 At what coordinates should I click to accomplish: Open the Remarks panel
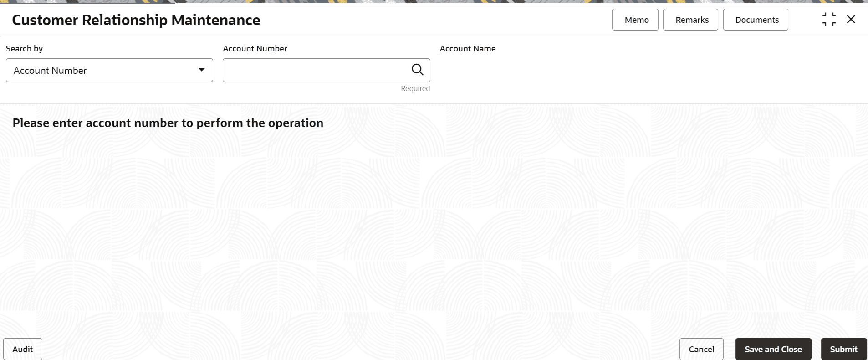[x=690, y=20]
